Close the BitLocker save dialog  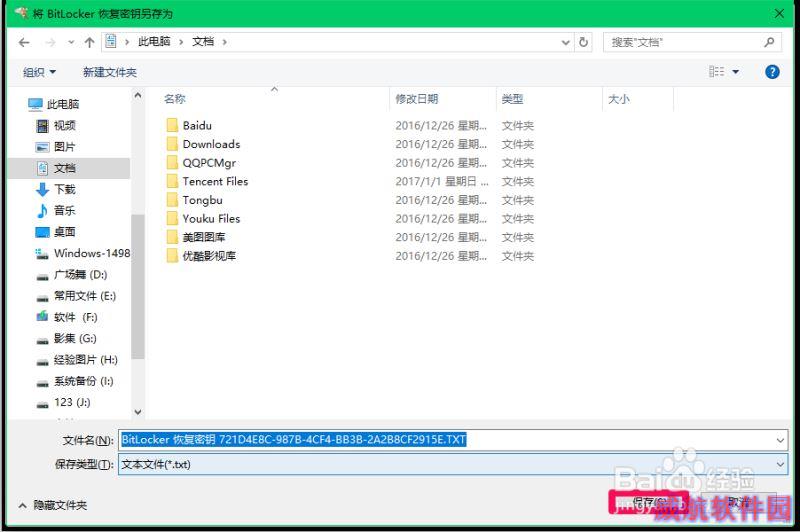coord(779,14)
